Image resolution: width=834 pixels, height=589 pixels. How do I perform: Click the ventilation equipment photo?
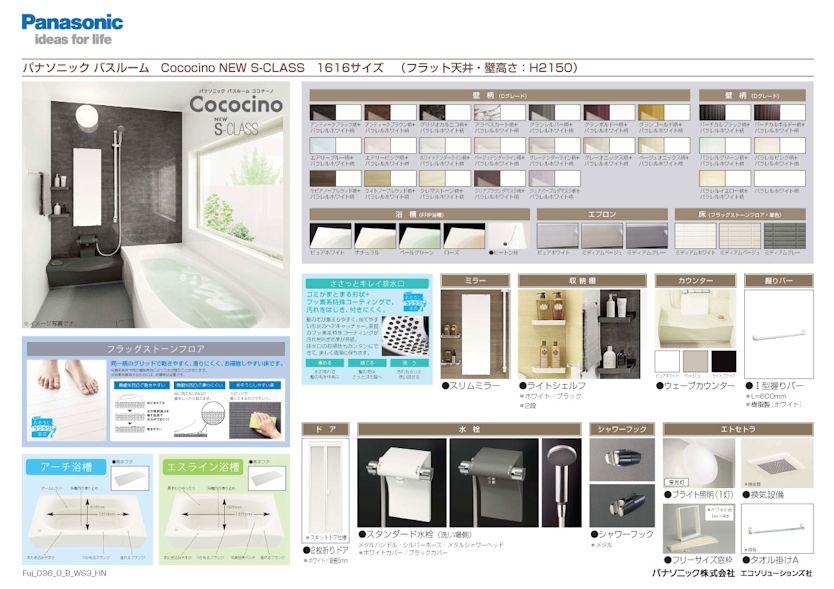pos(778,463)
